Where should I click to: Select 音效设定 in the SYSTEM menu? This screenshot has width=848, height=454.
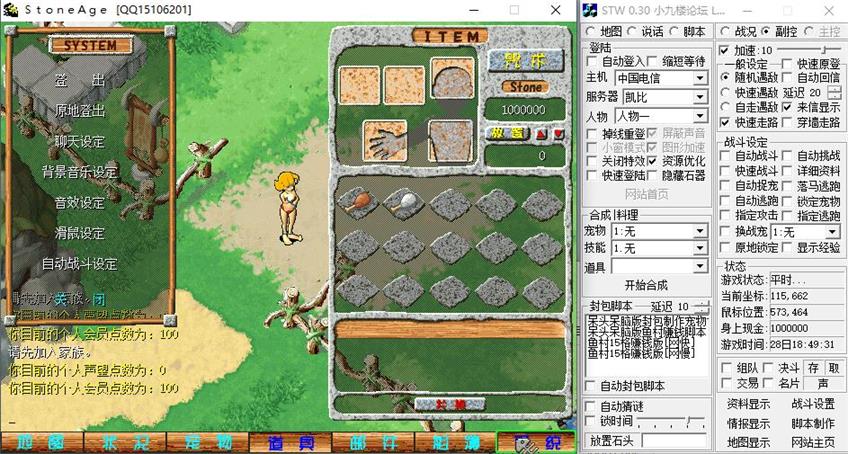[80, 202]
